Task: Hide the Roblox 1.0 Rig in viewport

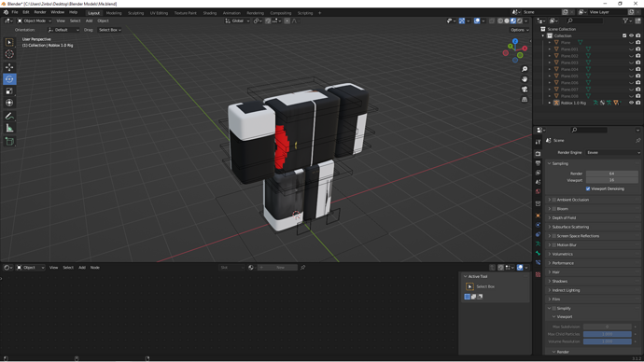Action: (x=631, y=103)
